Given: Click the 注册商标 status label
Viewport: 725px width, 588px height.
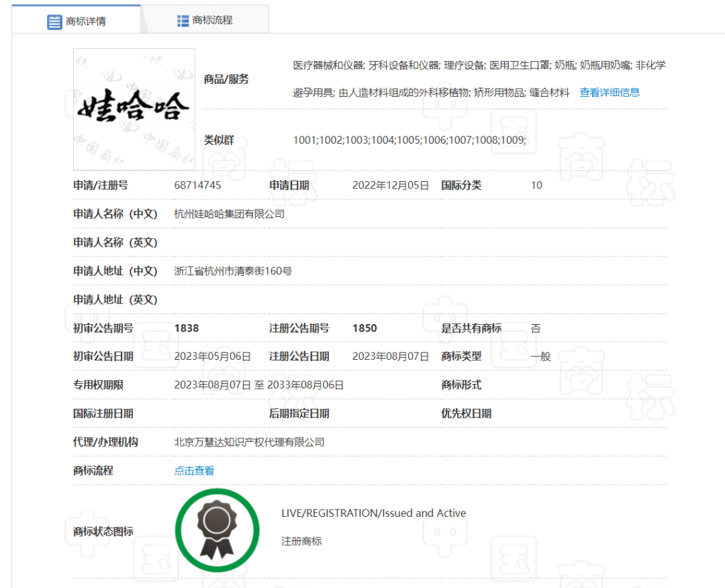Looking at the screenshot, I should point(301,541).
